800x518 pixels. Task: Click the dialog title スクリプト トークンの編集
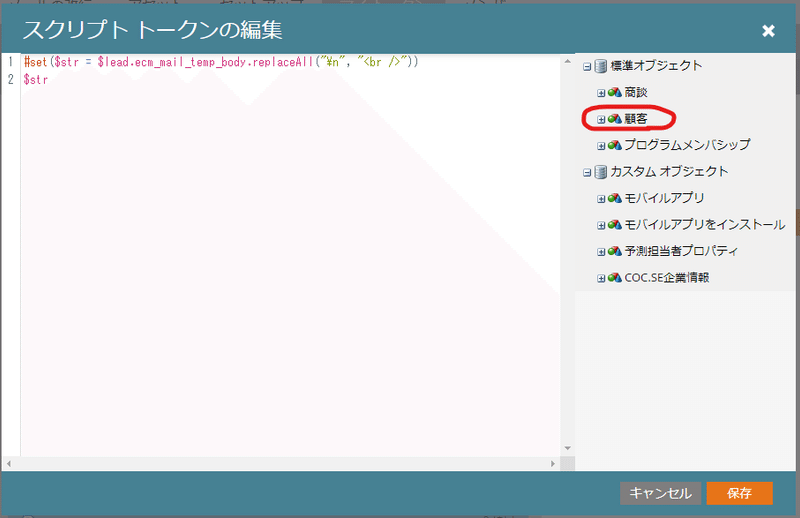(x=153, y=30)
